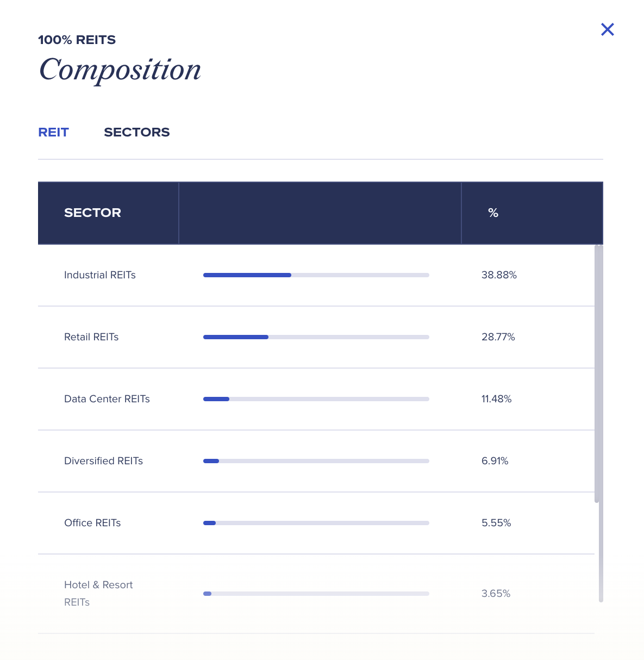The width and height of the screenshot is (644, 660).
Task: Select the Hotel & Resort REITs row label
Action: (x=98, y=594)
